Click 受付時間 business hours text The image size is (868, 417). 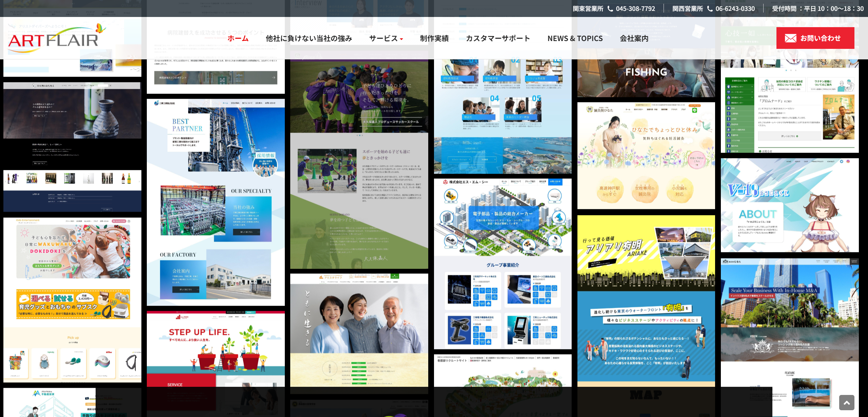(x=817, y=8)
